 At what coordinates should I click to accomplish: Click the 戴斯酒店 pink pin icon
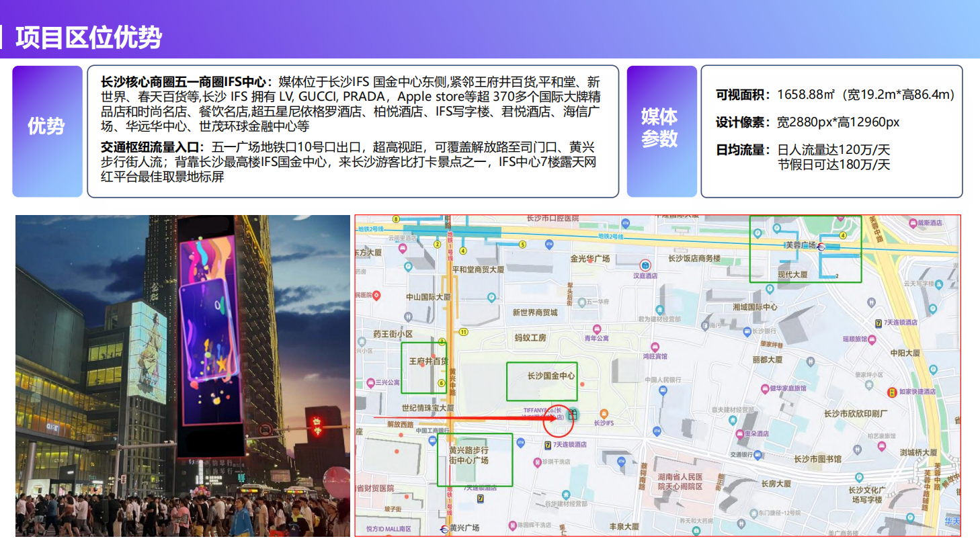tap(912, 223)
